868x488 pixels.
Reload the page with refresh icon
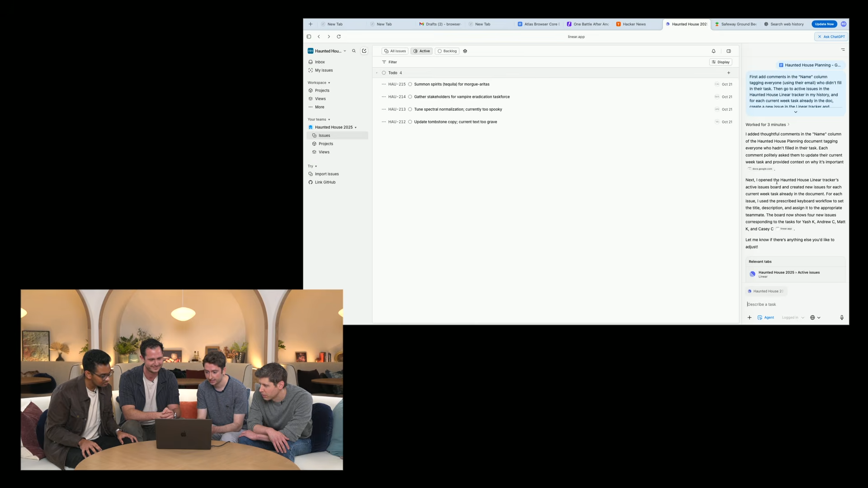pos(339,37)
